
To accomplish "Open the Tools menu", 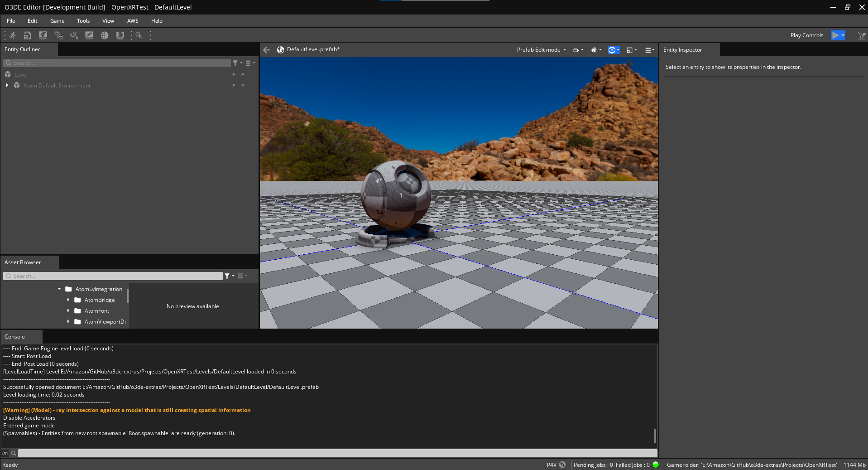I will tap(83, 21).
